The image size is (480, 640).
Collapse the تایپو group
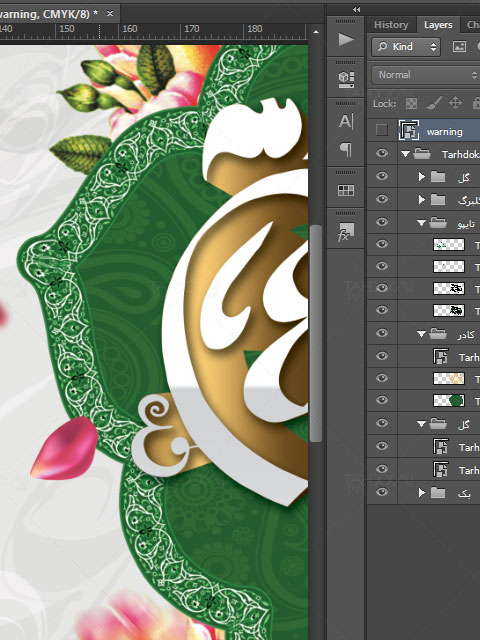point(422,223)
